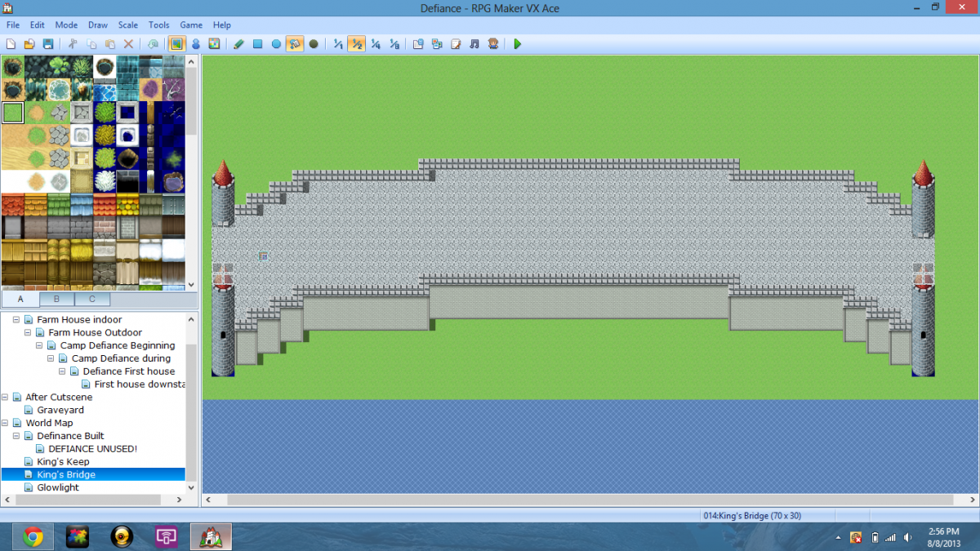Collapse the Farm House Outdoor node

click(28, 332)
